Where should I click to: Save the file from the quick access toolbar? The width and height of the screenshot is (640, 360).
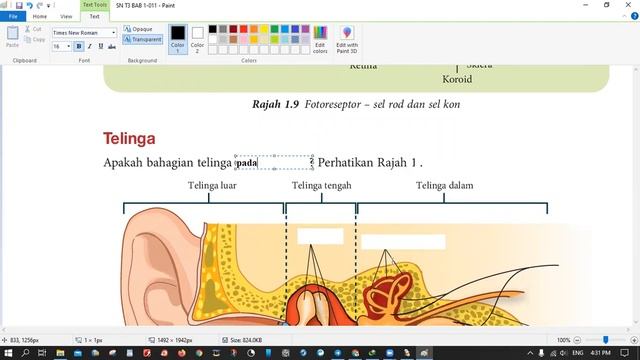tap(19, 5)
